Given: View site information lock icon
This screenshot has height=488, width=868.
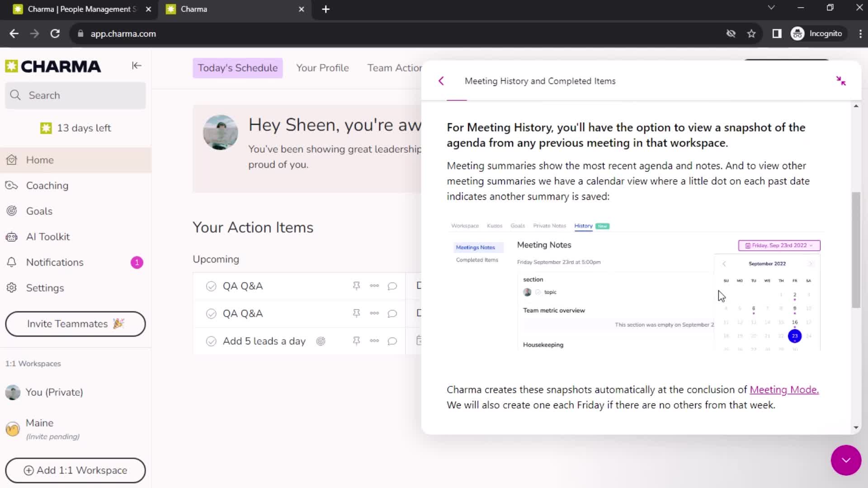Looking at the screenshot, I should [80, 33].
